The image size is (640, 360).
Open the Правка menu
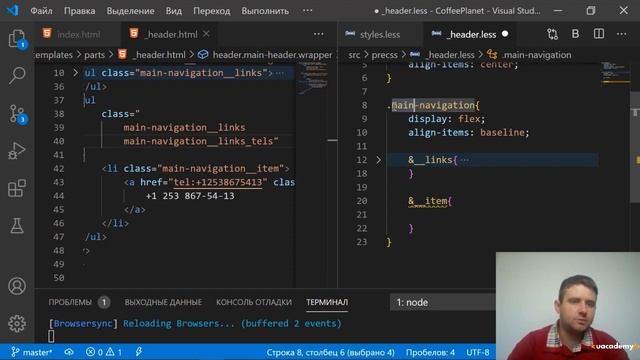(80, 11)
